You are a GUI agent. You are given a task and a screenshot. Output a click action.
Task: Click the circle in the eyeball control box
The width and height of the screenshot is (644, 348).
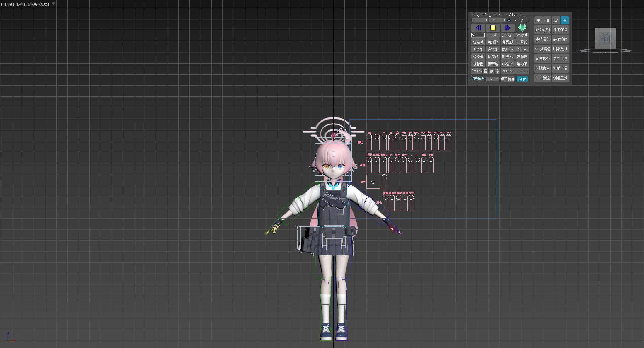tap(373, 182)
